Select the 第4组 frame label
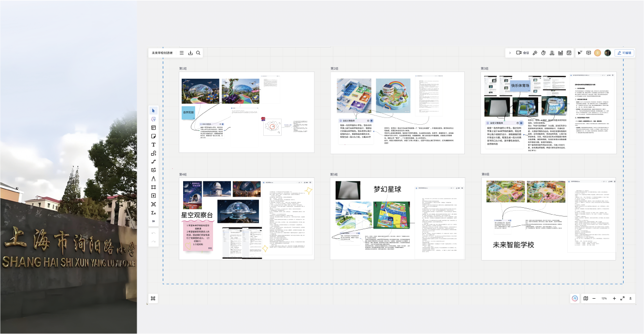 coord(183,174)
